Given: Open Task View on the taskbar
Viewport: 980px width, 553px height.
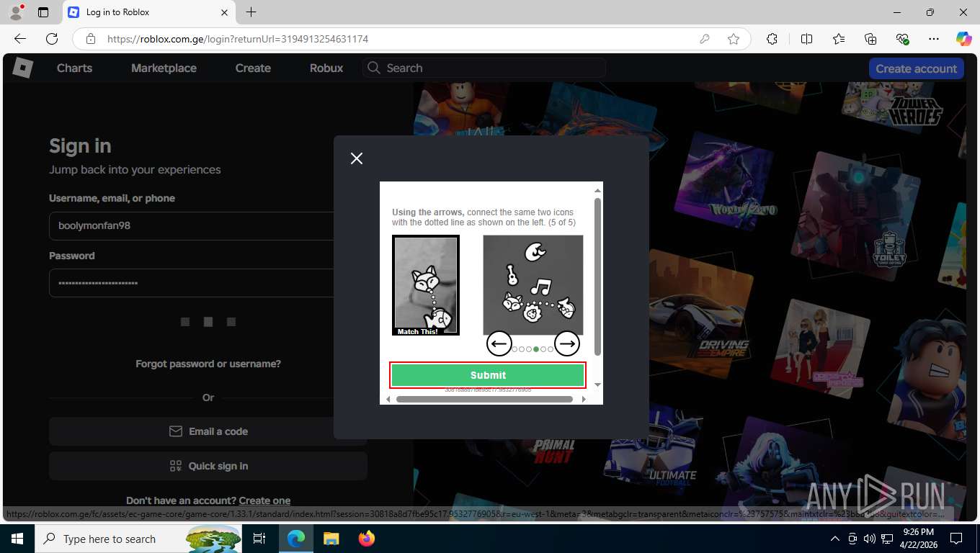Looking at the screenshot, I should click(260, 539).
